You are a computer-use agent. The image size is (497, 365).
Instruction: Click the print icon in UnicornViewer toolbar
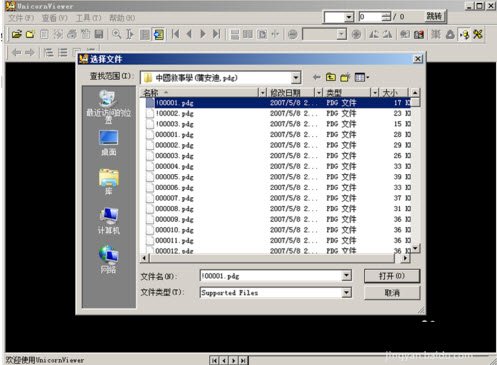point(71,34)
